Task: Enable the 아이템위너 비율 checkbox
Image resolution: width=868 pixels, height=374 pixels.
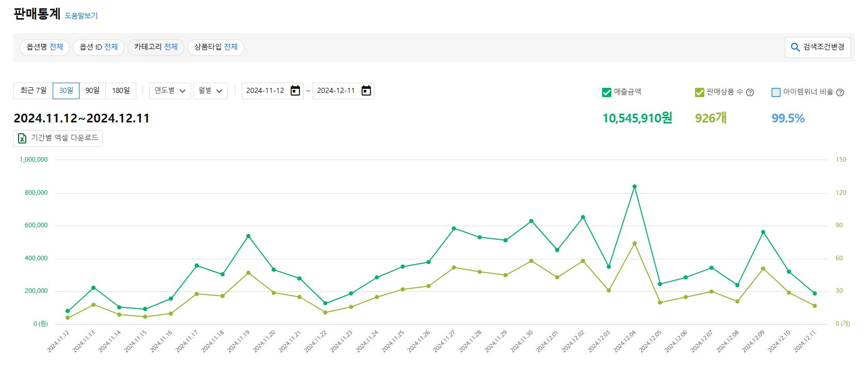Action: click(x=776, y=92)
